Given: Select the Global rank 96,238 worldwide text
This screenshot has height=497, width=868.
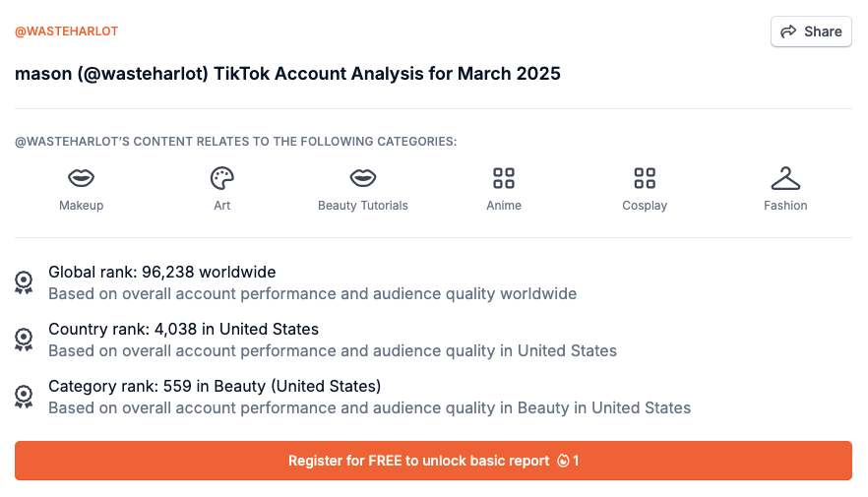Looking at the screenshot, I should (x=162, y=272).
